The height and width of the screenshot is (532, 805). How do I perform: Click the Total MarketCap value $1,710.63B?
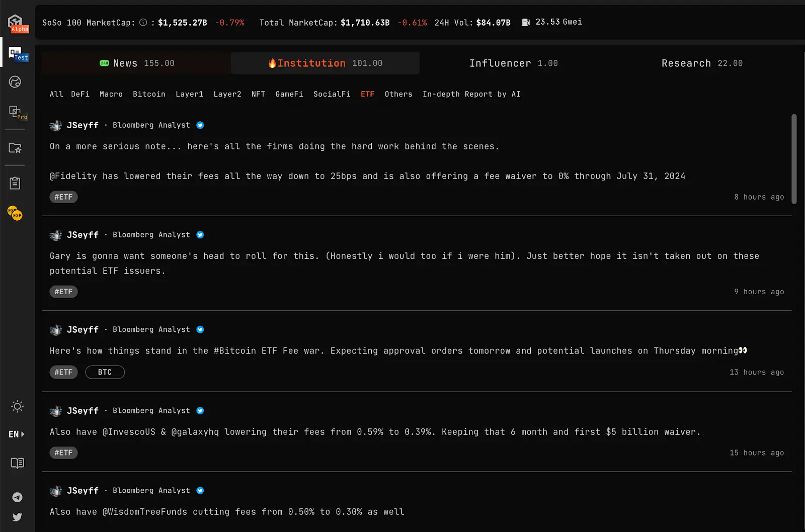[x=365, y=23]
